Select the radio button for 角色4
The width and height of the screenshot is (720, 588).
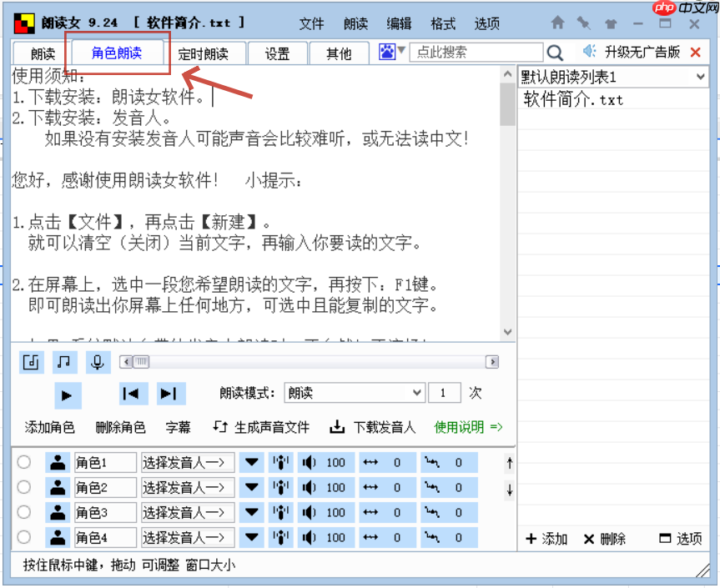[24, 536]
